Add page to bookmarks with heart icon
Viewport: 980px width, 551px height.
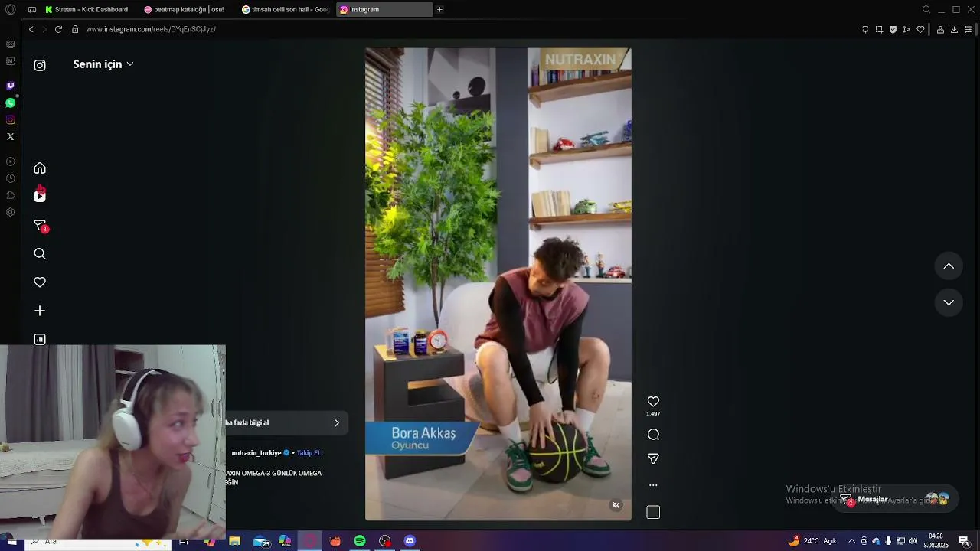coord(920,29)
